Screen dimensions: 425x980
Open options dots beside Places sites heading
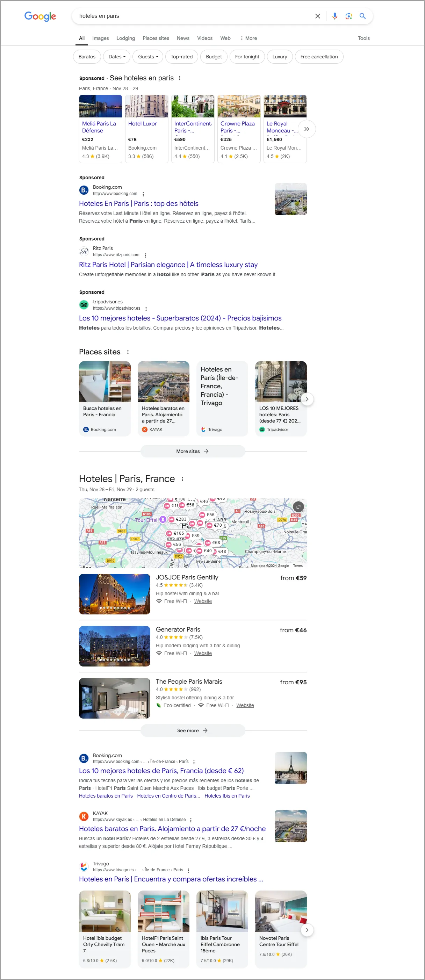tap(128, 352)
